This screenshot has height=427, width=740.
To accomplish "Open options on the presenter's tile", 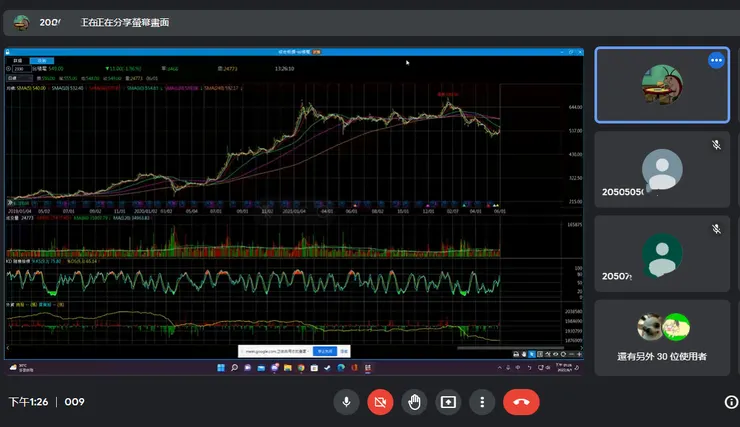I will [x=715, y=61].
